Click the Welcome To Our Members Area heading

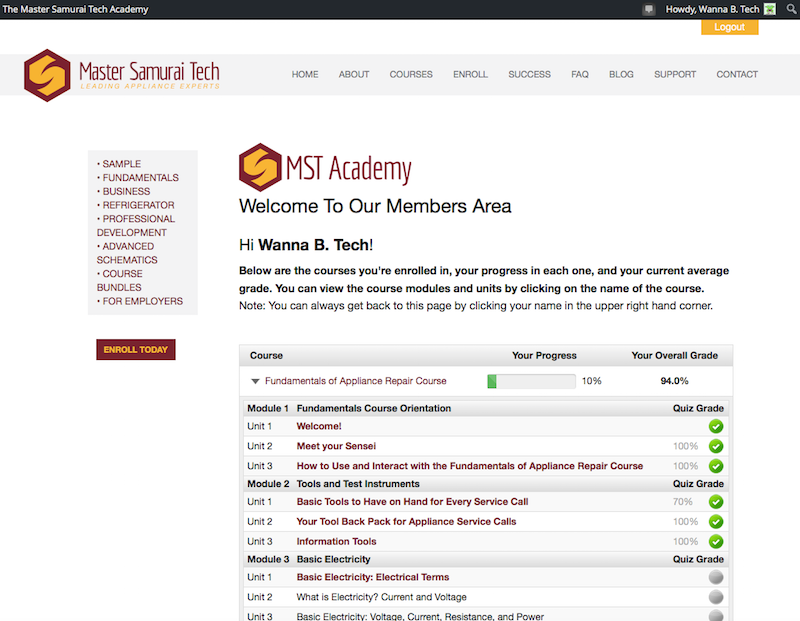click(375, 206)
